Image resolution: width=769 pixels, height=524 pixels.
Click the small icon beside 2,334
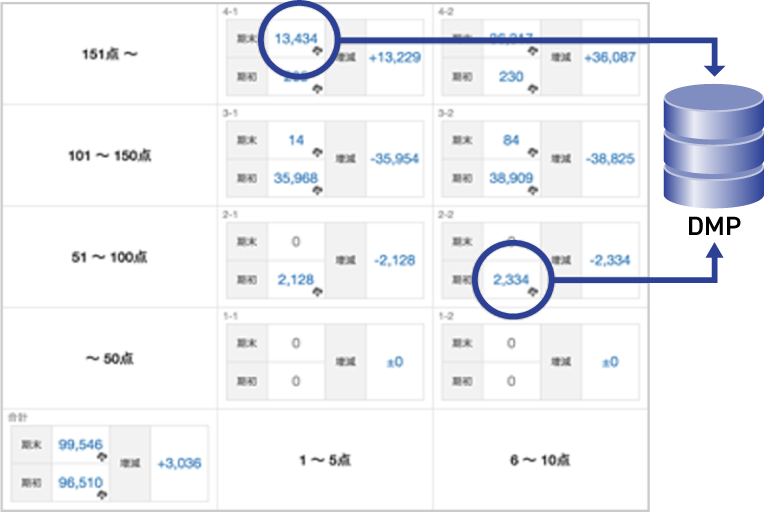[x=532, y=293]
